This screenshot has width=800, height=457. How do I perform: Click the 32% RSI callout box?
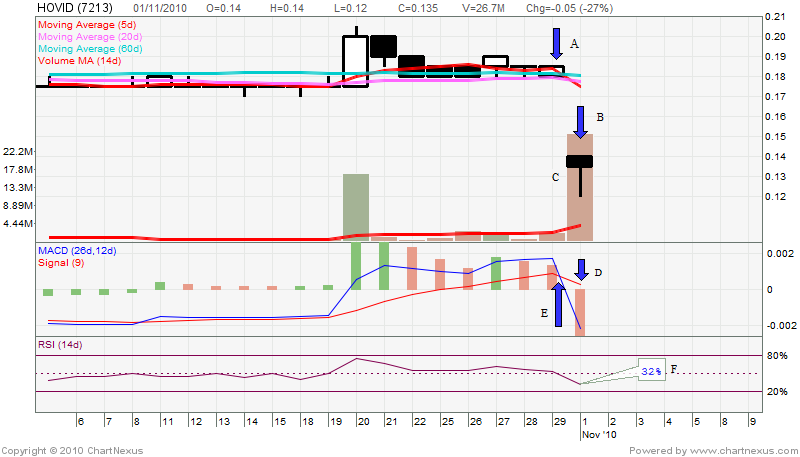pos(651,370)
